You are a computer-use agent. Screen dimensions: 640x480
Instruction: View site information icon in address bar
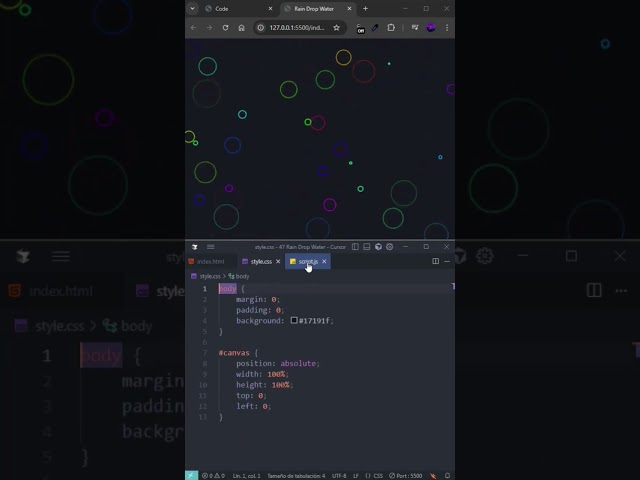[x=260, y=28]
